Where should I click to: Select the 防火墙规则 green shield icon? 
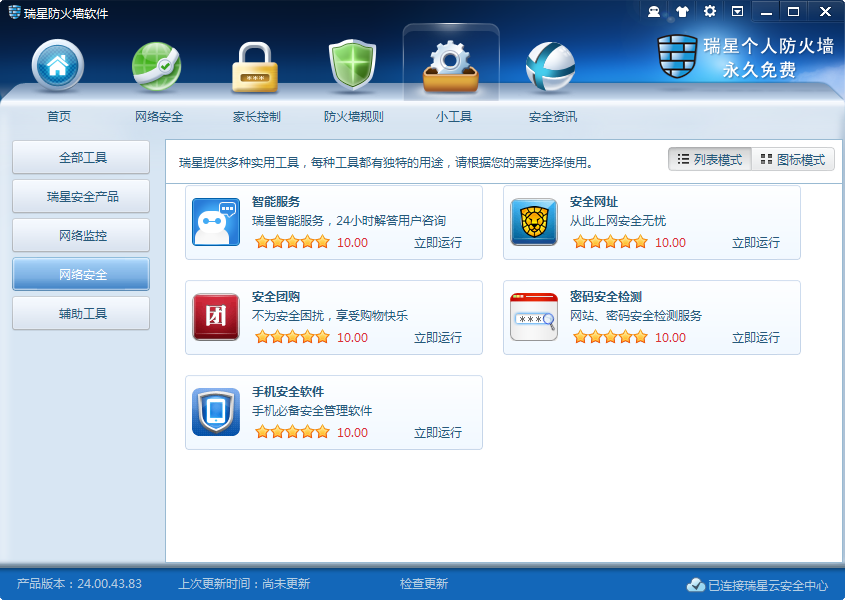coord(353,67)
